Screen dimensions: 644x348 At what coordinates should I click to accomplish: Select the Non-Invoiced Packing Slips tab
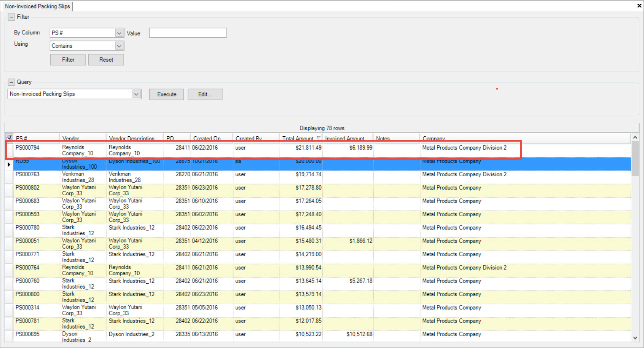[37, 6]
